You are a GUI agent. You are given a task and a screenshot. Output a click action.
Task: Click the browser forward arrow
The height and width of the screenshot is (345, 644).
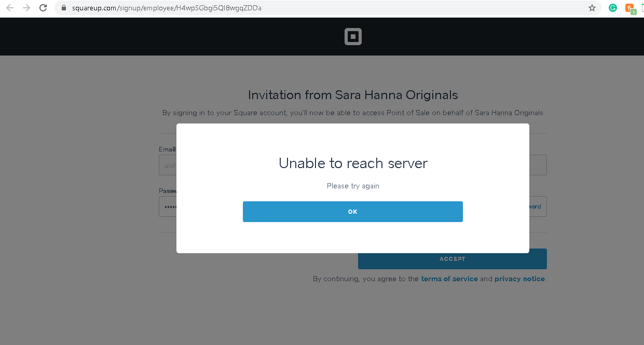point(26,8)
